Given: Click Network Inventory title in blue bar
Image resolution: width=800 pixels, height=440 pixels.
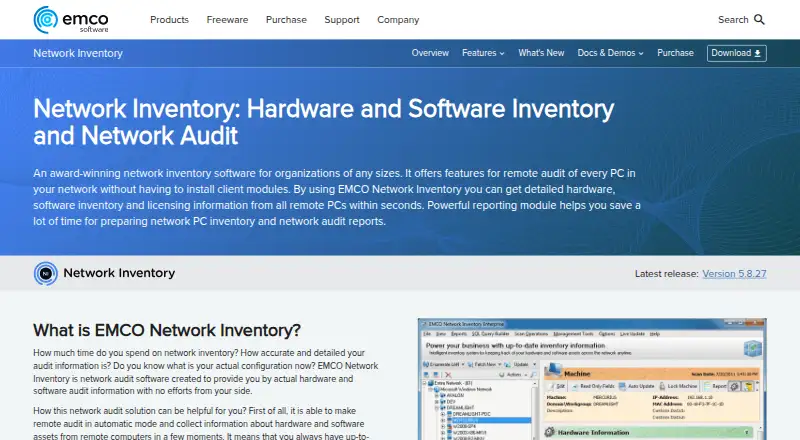Looking at the screenshot, I should pyautogui.click(x=78, y=53).
